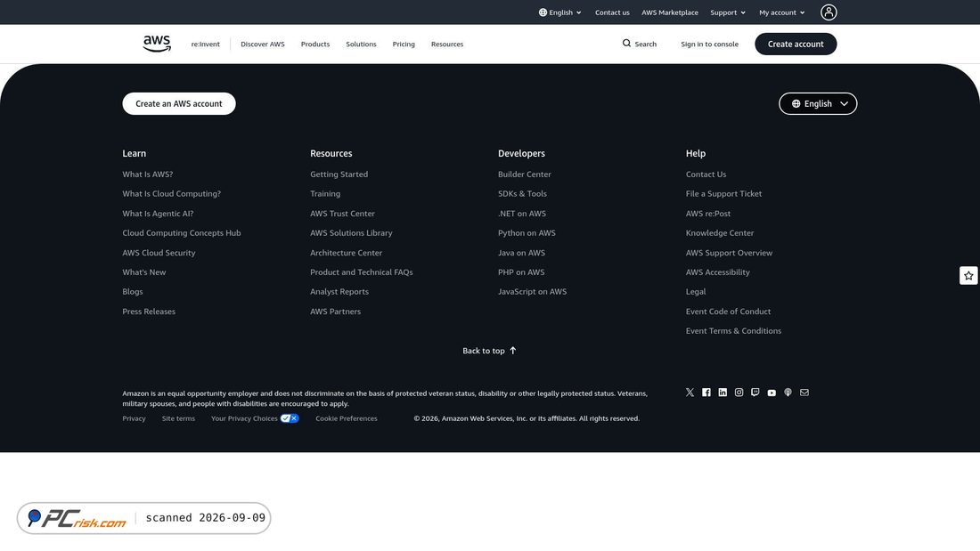The width and height of the screenshot is (980, 551).
Task: Open AWS Support Overview link
Action: [729, 253]
